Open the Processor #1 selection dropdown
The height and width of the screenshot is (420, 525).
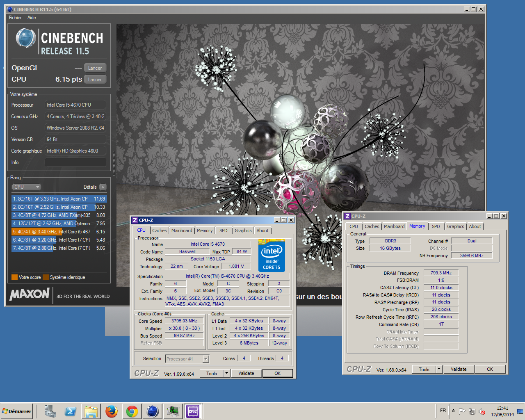[x=187, y=359]
